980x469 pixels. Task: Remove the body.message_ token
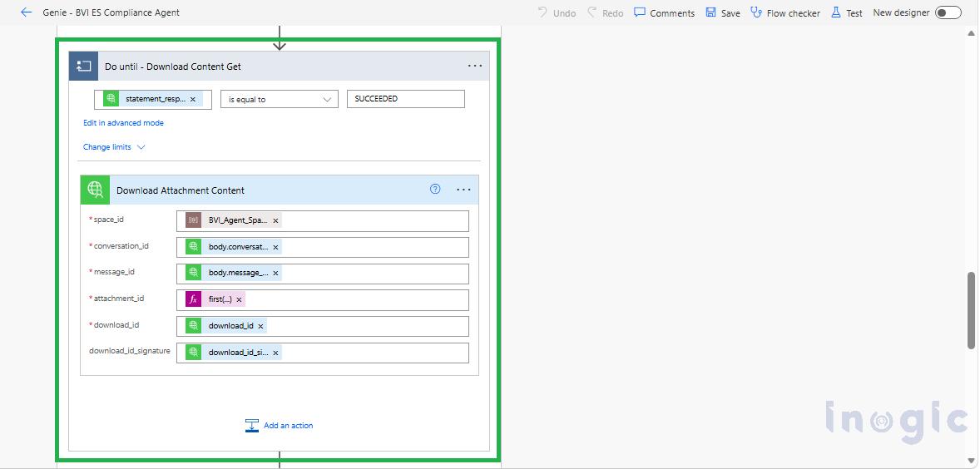[x=275, y=274]
